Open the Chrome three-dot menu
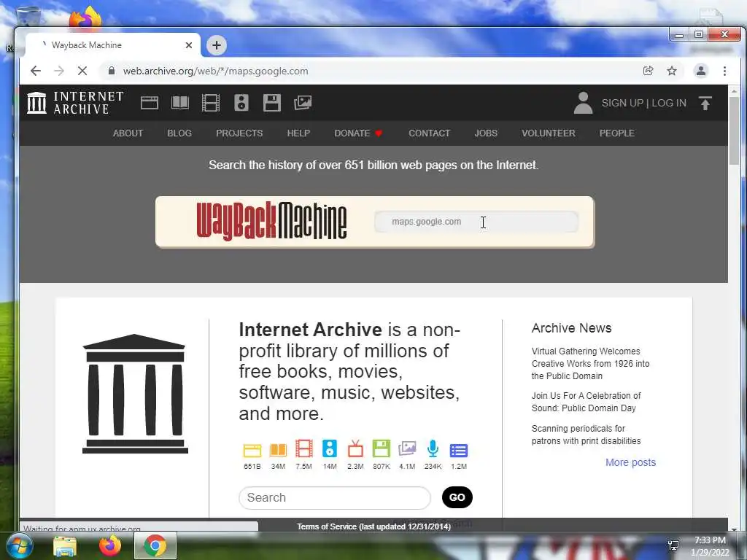Viewport: 747px width, 560px height. tap(724, 71)
